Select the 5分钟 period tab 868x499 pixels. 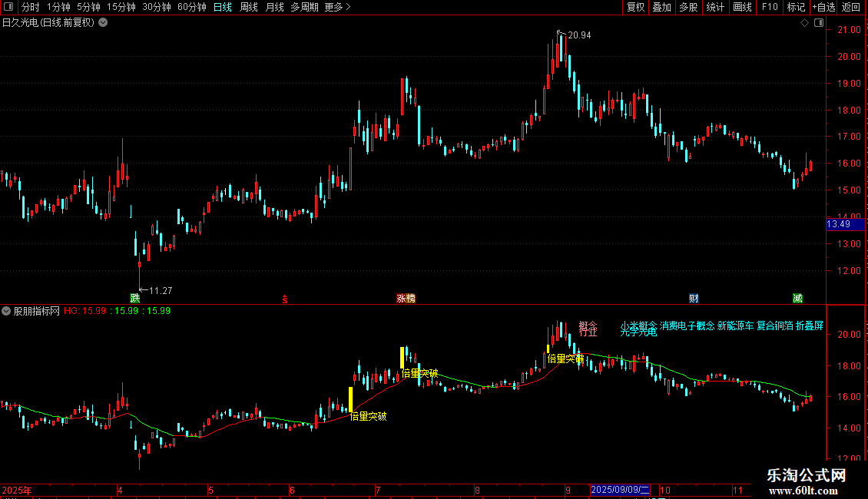point(88,7)
